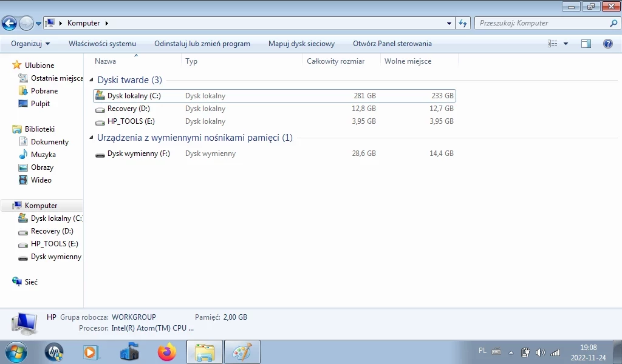Collapse the Dyski twarde (3) section
The height and width of the screenshot is (364, 622).
click(x=91, y=79)
